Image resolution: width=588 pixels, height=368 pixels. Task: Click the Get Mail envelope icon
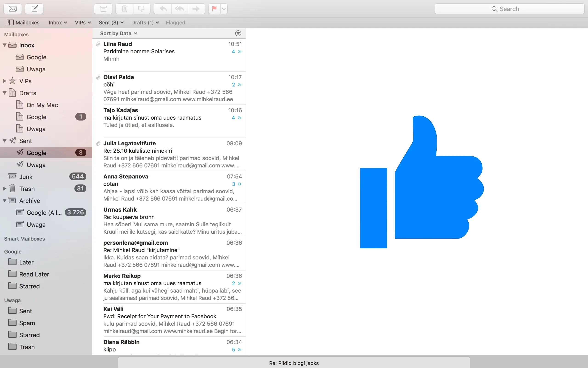click(x=12, y=9)
